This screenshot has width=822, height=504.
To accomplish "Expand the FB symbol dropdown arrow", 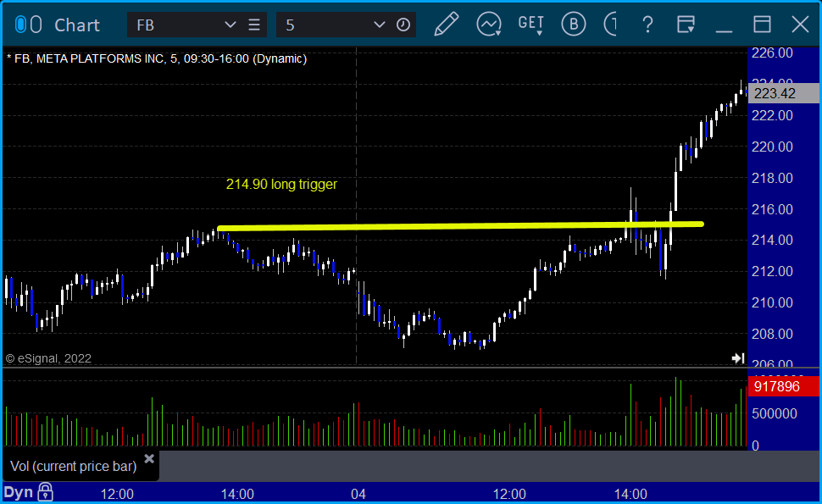I will coord(230,25).
